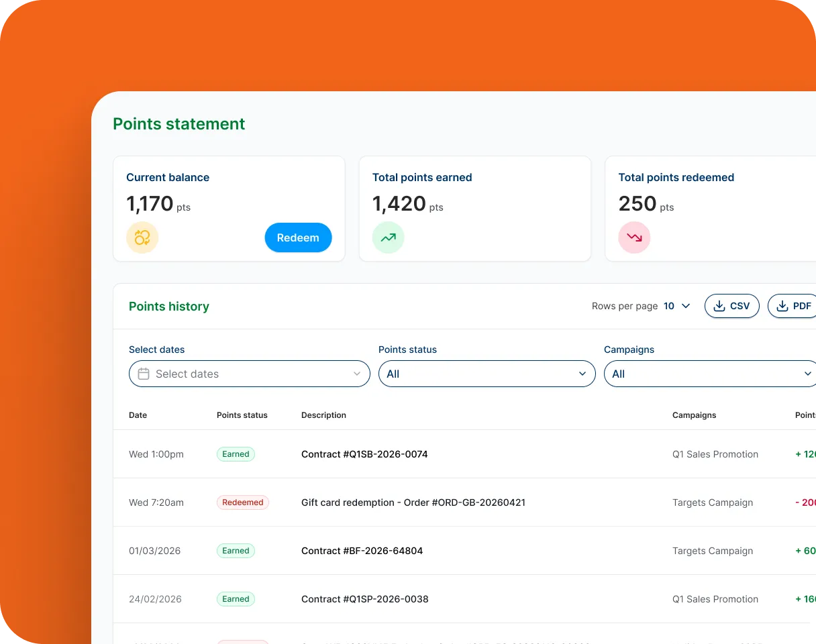This screenshot has width=816, height=644.
Task: Select Contract #Q1SP-2026-0038 description
Action: pyautogui.click(x=364, y=599)
